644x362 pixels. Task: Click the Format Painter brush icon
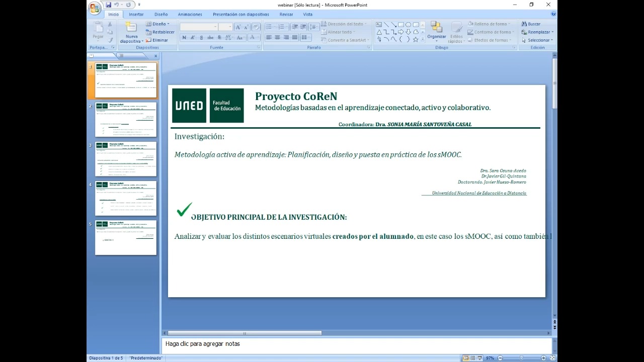(110, 40)
